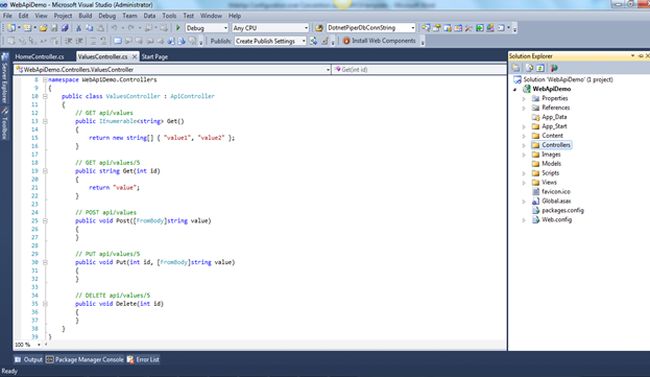Click the Copy toolbar icon

(89, 28)
